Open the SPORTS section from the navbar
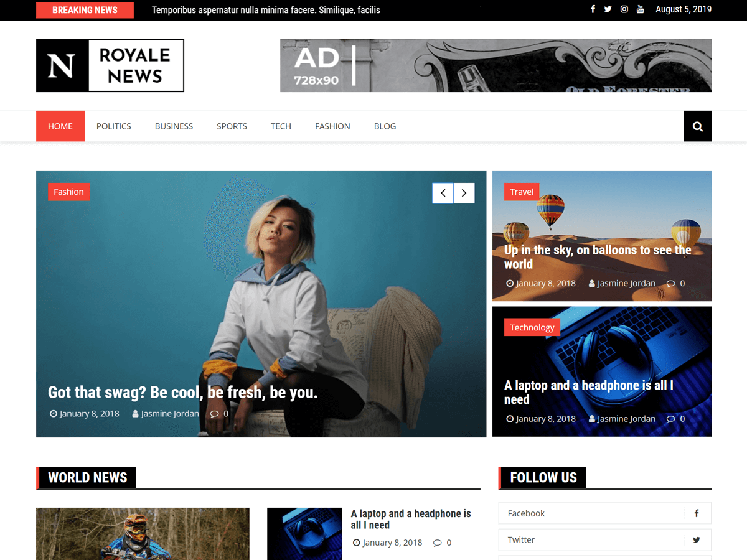This screenshot has height=560, width=747. (232, 126)
